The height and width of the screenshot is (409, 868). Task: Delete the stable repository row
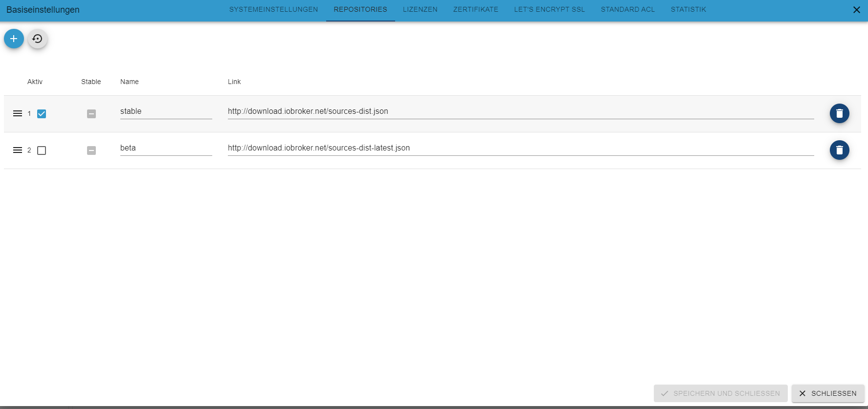tap(839, 113)
